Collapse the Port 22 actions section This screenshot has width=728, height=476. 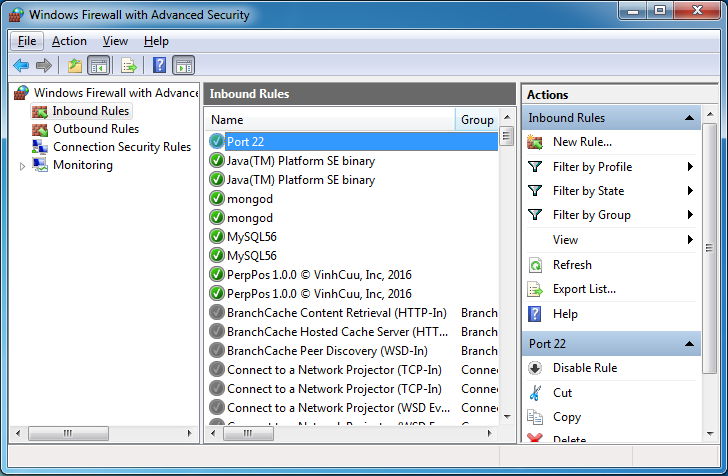point(689,344)
